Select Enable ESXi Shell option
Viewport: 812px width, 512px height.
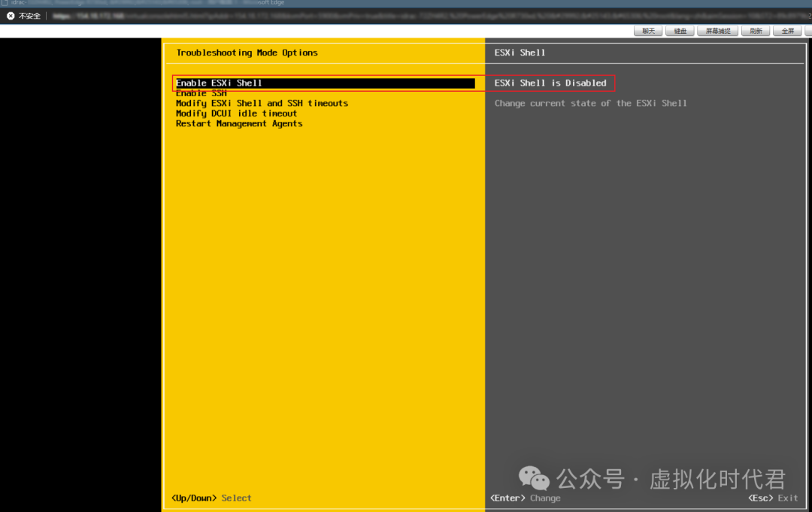(x=326, y=83)
